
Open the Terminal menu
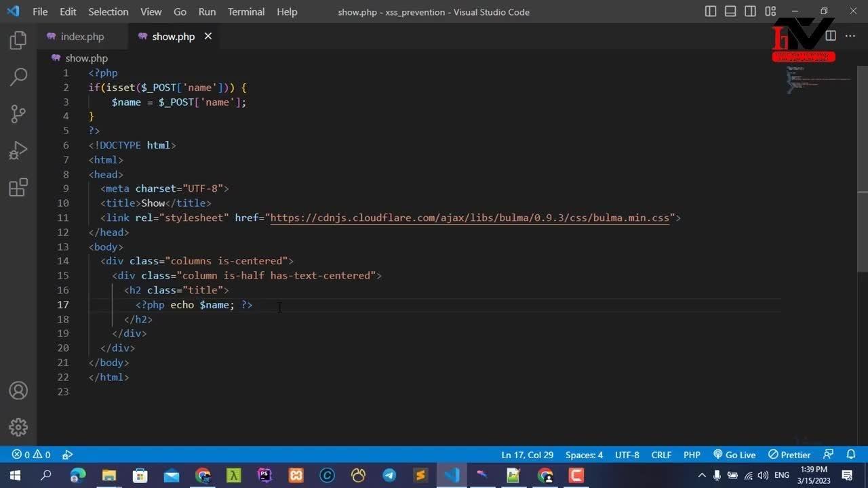pyautogui.click(x=245, y=12)
